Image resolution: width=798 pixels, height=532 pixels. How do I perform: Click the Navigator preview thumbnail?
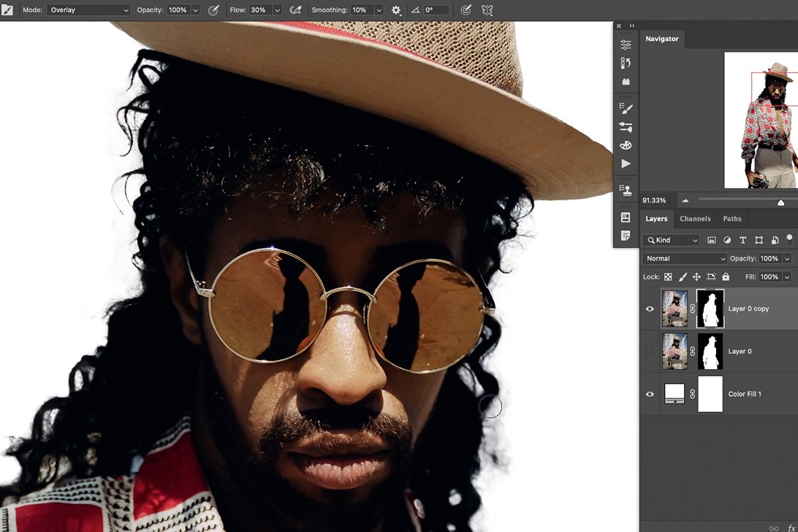[761, 120]
